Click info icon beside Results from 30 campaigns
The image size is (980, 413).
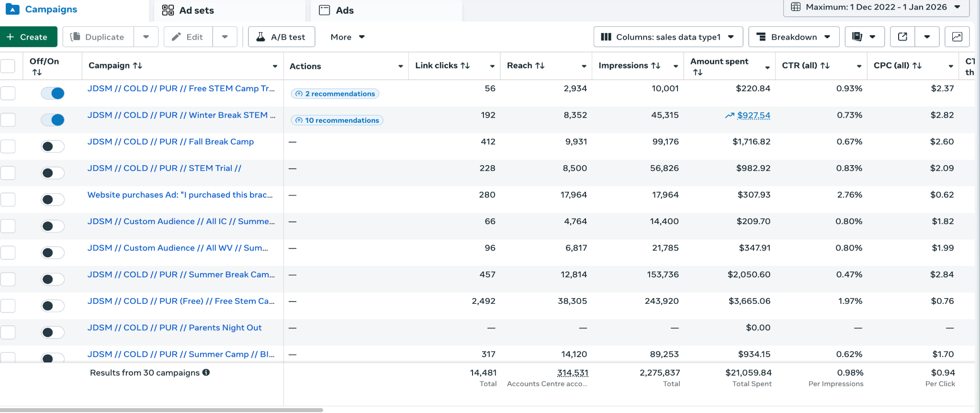click(206, 372)
